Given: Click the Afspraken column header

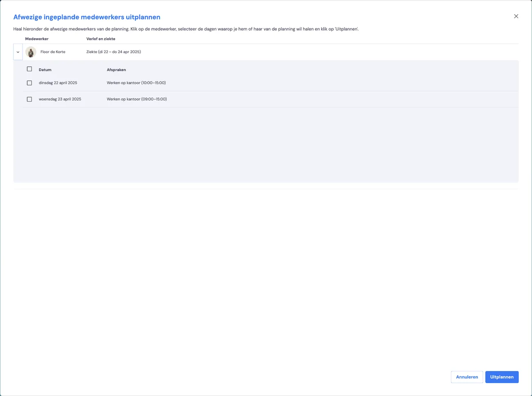Looking at the screenshot, I should [x=116, y=70].
